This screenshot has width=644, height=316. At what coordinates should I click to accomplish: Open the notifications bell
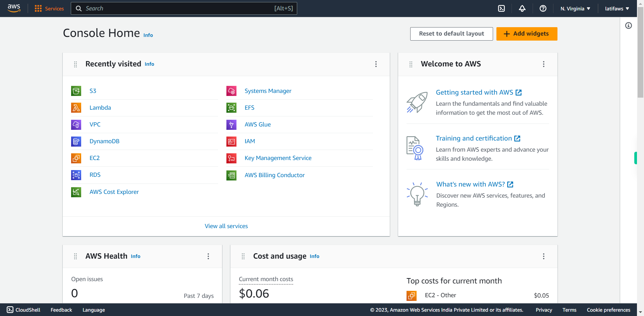522,8
